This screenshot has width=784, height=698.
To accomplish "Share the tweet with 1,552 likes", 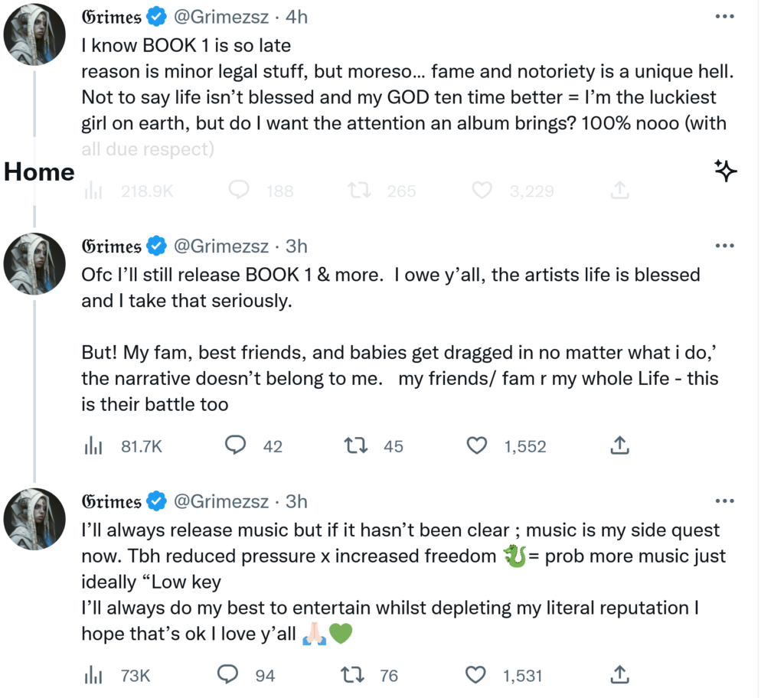I will coord(619,445).
